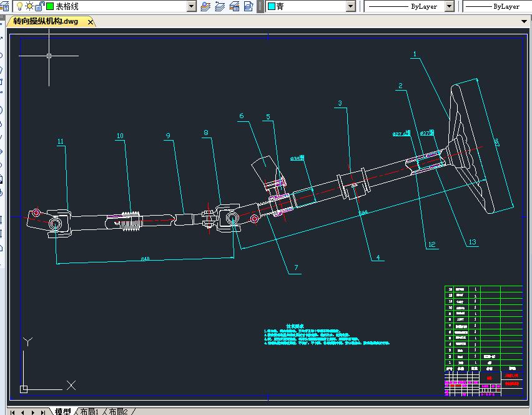
Task: Toggle layer on/off lightbulb for 表格线
Action: click(20, 6)
